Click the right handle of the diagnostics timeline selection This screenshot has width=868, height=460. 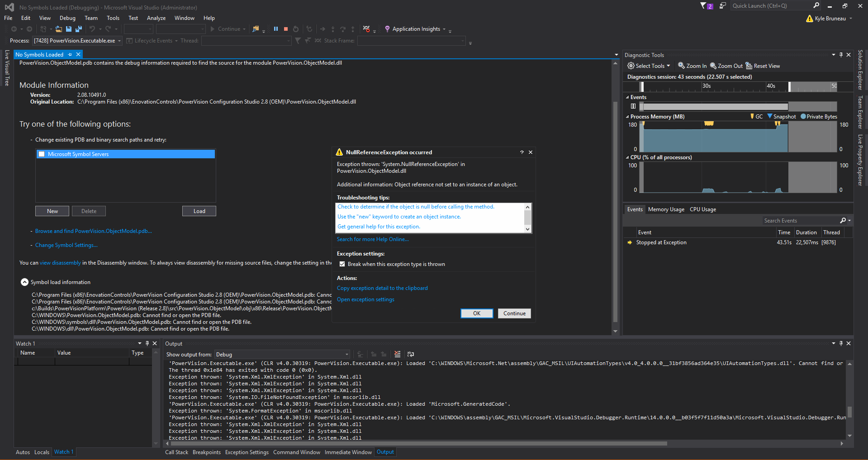789,86
